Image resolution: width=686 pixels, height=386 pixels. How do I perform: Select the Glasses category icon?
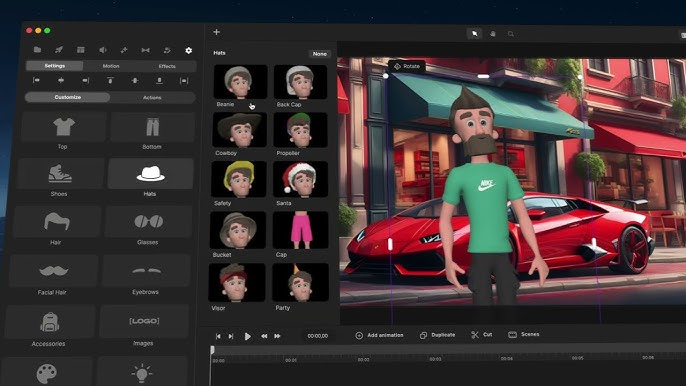point(148,221)
